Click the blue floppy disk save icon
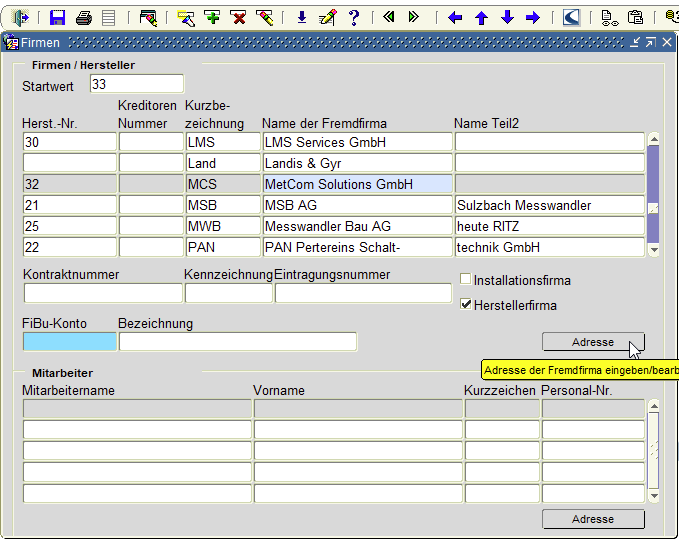The height and width of the screenshot is (542, 679). tap(57, 18)
